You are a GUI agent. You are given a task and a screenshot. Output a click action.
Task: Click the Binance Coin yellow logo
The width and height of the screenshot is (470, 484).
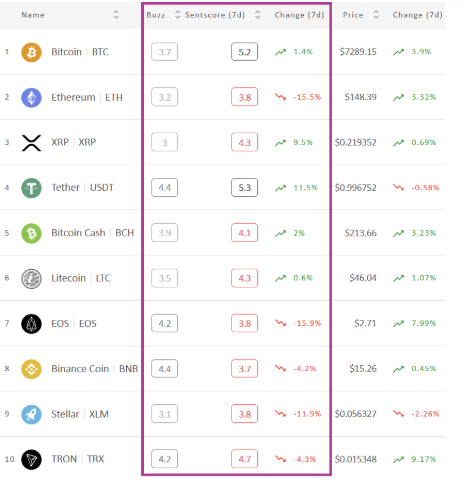[31, 369]
